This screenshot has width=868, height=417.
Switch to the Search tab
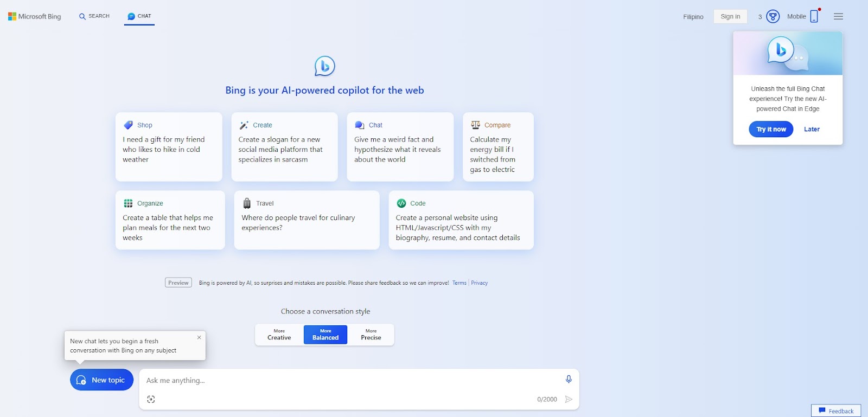click(94, 16)
